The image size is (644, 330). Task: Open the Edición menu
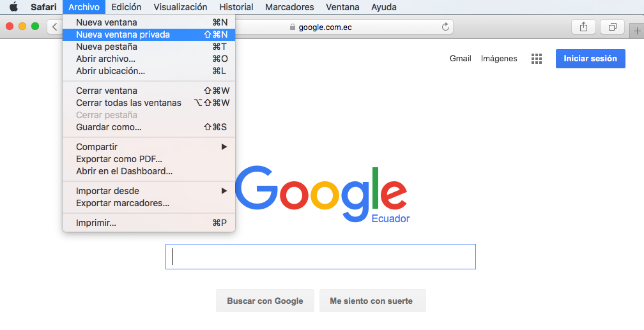(x=126, y=7)
